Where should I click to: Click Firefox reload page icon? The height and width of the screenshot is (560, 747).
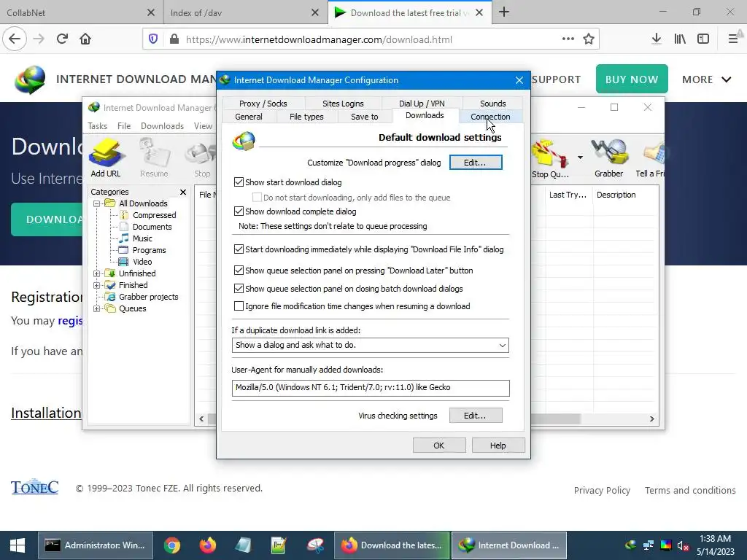[62, 39]
